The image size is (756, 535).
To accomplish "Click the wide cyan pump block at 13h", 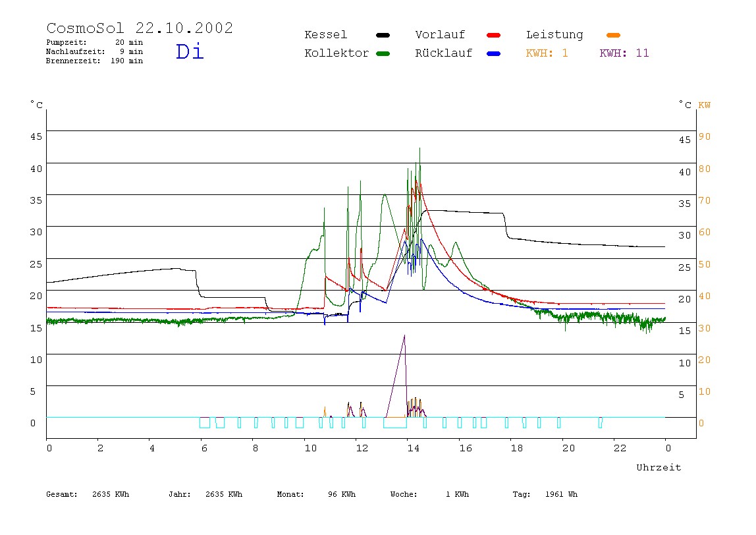I will (x=395, y=423).
